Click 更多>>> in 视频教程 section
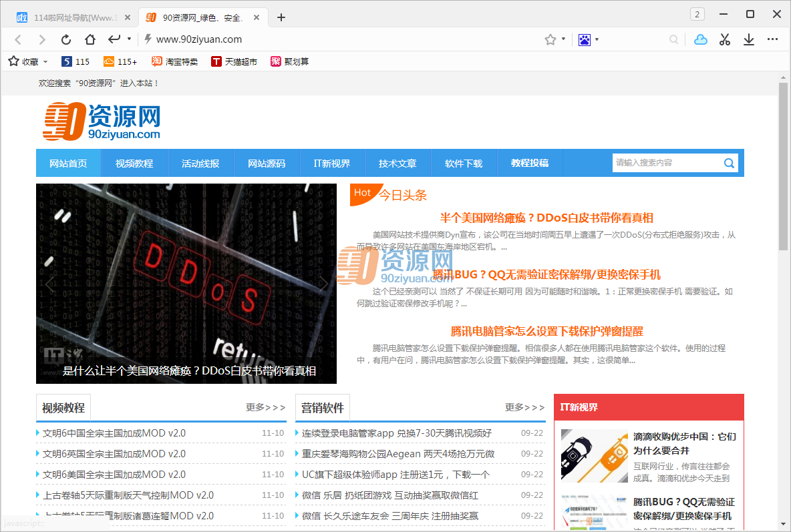 point(265,407)
